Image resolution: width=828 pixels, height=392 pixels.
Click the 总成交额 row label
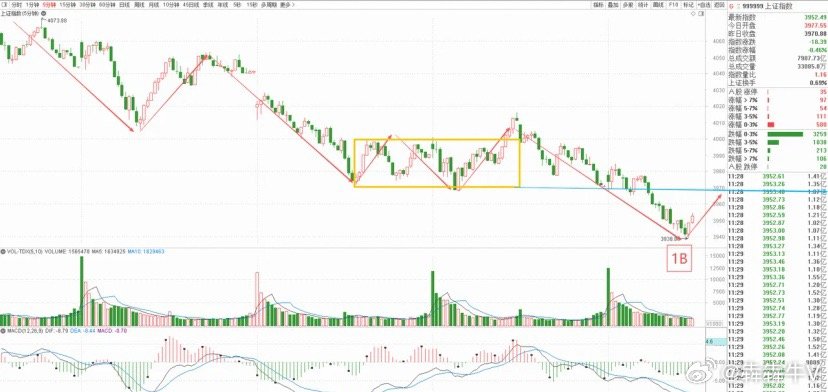pyautogui.click(x=742, y=58)
